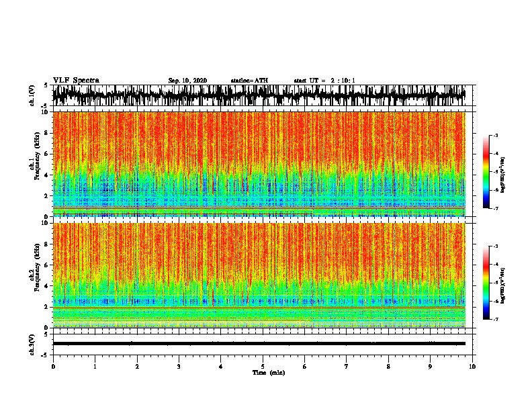Image resolution: width=532 pixels, height=411 pixels.
Task: Click time axis tick label "3"
Action: [179, 367]
